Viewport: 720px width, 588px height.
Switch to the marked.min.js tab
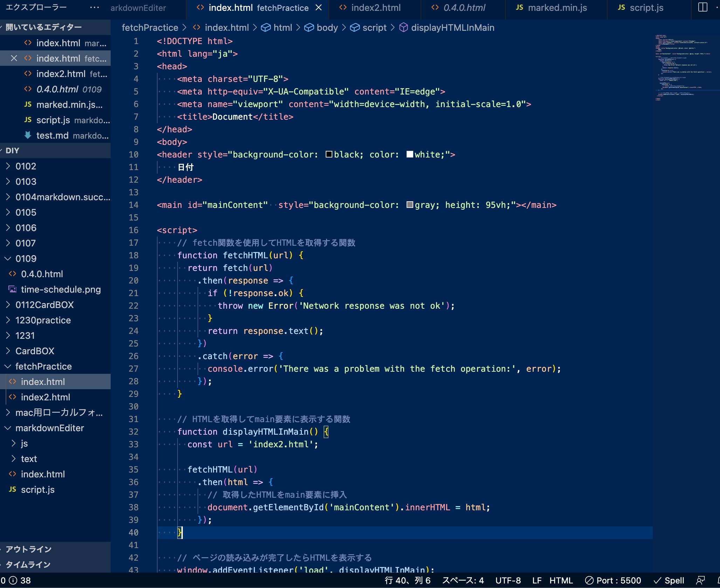point(557,8)
